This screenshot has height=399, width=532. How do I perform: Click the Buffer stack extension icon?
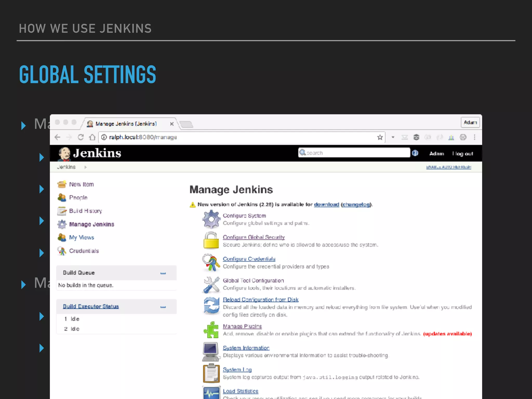pos(416,137)
